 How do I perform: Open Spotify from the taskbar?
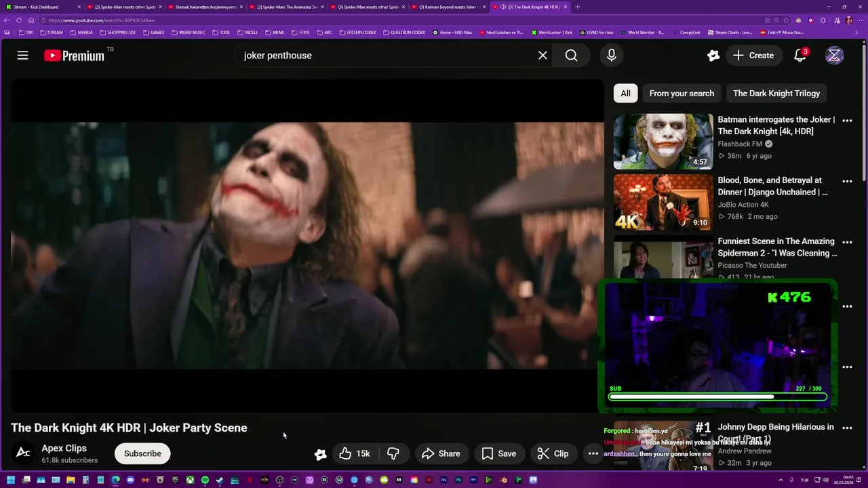(205, 480)
